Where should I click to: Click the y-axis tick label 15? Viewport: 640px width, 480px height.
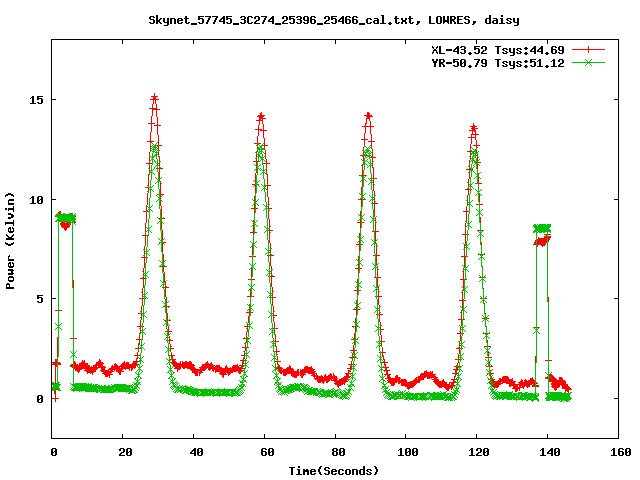coord(36,100)
